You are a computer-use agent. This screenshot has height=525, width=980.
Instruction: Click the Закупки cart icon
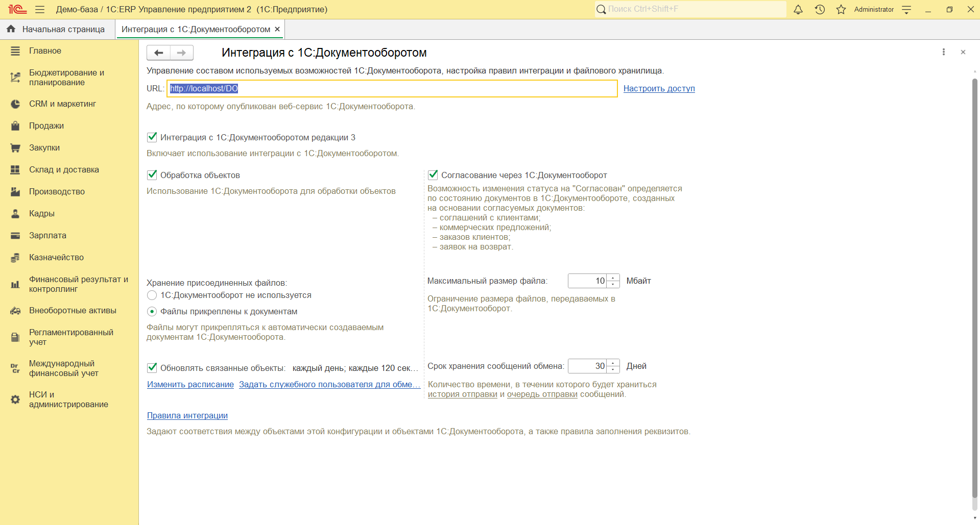tap(15, 148)
